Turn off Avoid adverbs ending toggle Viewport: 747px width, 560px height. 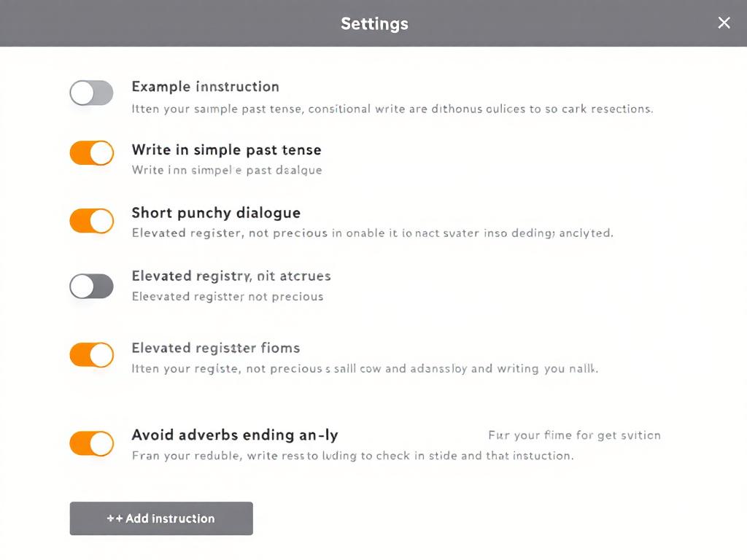(91, 443)
